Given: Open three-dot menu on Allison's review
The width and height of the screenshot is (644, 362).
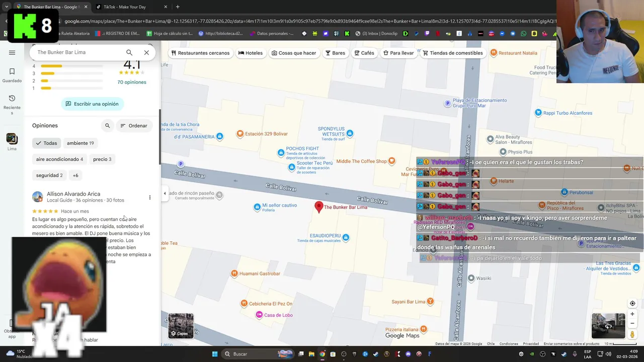Looking at the screenshot, I should 149,198.
